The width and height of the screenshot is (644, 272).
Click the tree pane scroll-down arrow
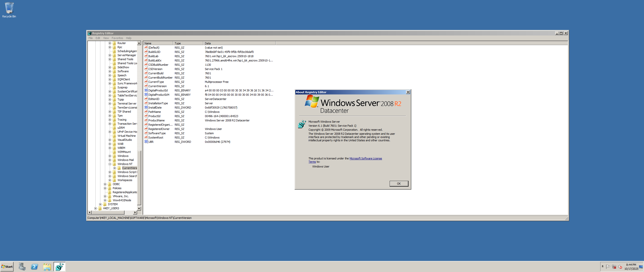(x=139, y=209)
